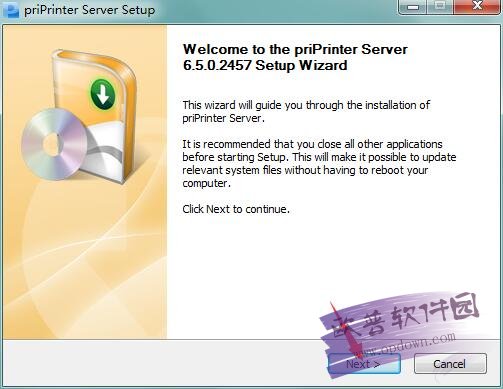Click the green download arrow icon on box
Viewport: 503px width, 389px height.
103,94
